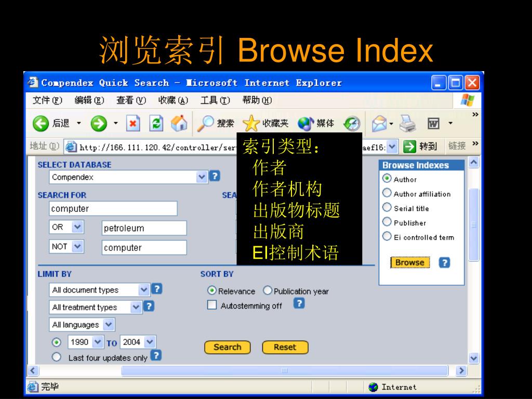Click the green Forward arrow icon
The width and height of the screenshot is (532, 399).
(99, 124)
